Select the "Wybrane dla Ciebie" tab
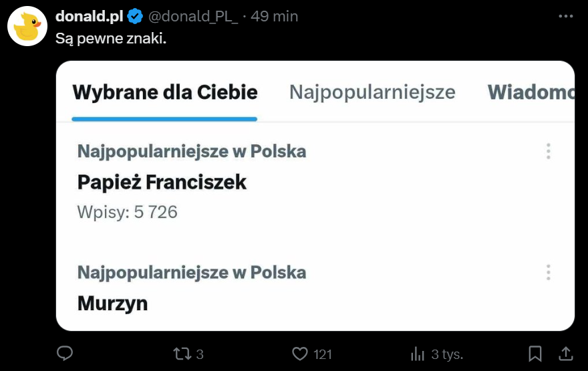Screen dimensions: 588x371 (164, 92)
